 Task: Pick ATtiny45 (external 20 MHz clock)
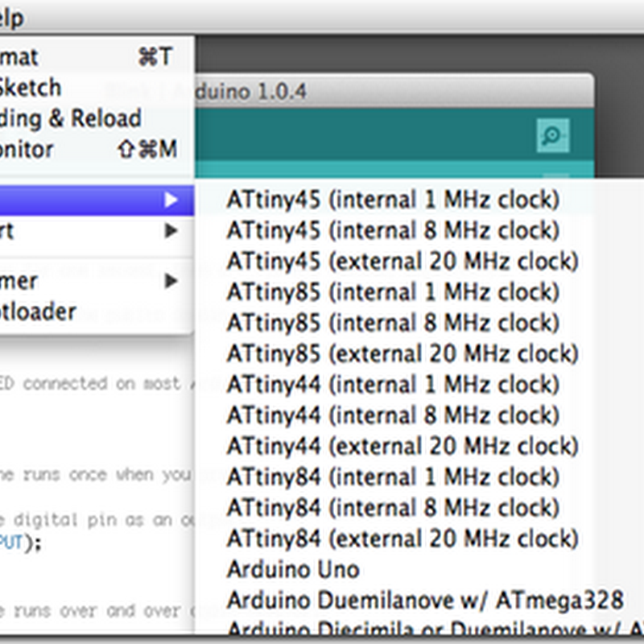(402, 262)
